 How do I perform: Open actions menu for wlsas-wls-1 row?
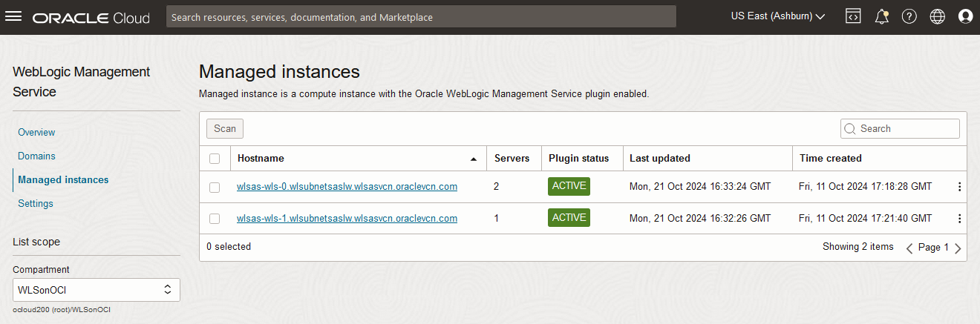pos(959,218)
